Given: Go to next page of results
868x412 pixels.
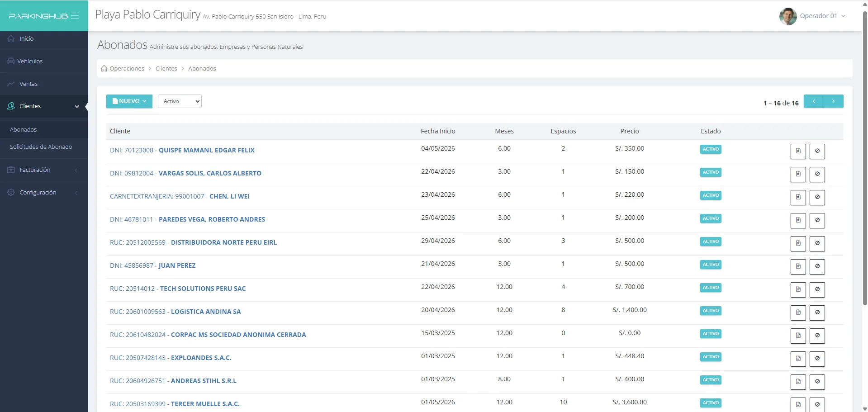Looking at the screenshot, I should tap(833, 101).
